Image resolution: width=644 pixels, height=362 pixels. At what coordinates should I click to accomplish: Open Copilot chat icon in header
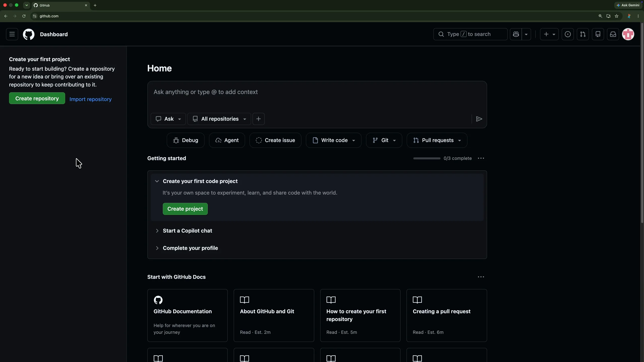coord(516,34)
